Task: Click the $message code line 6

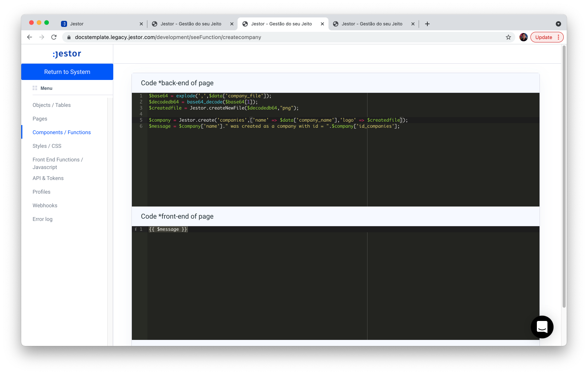Action: pyautogui.click(x=274, y=126)
